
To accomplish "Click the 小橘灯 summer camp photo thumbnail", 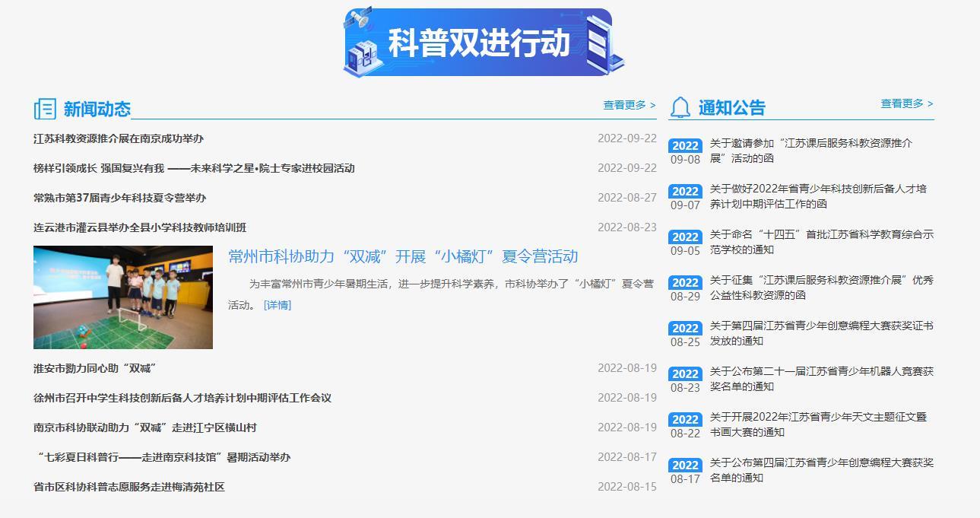I will tap(123, 297).
